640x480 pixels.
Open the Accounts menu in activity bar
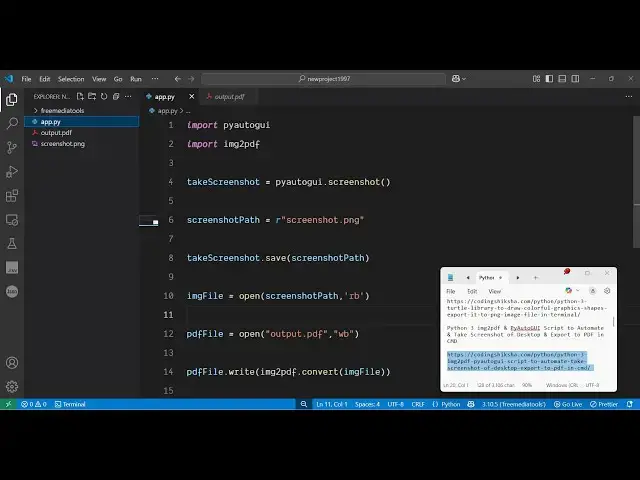click(x=12, y=362)
